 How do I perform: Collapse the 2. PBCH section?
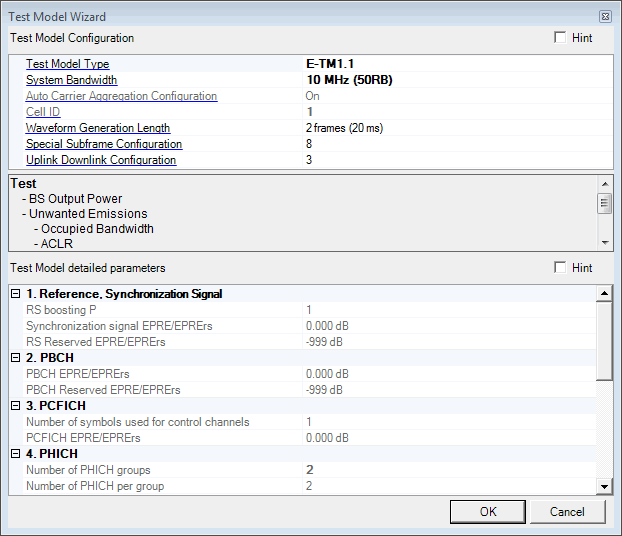coord(15,358)
